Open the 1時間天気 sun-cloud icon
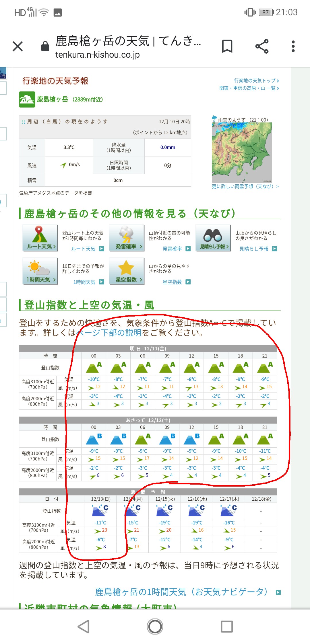310x644 pixels. (x=40, y=271)
